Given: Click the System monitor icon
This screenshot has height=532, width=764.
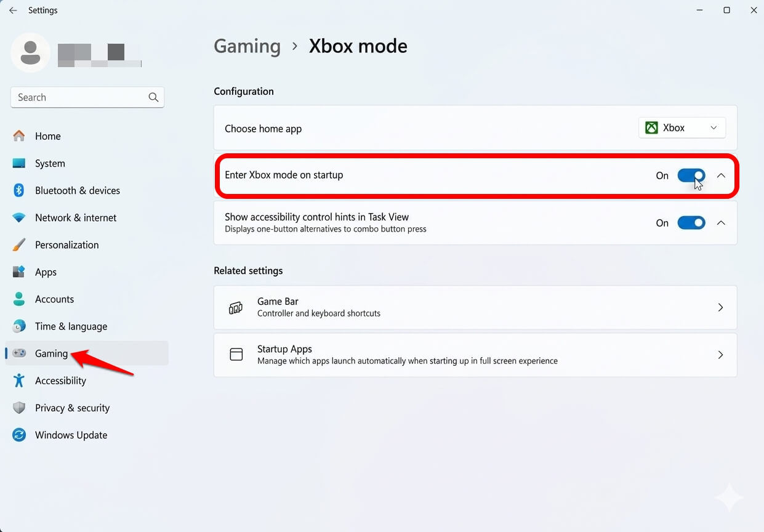Looking at the screenshot, I should pos(19,163).
